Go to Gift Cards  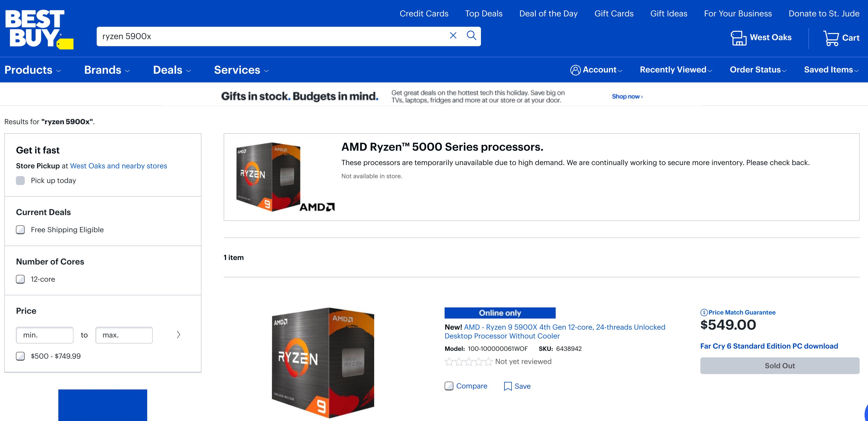point(614,13)
